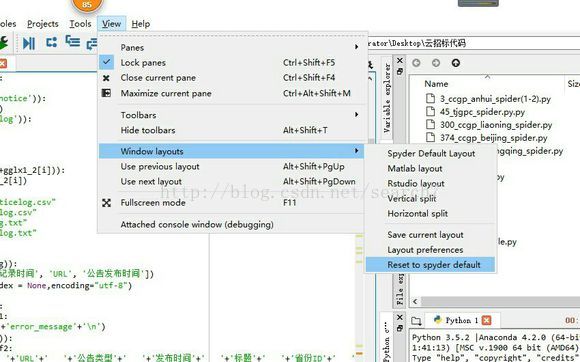Close the editor tab with orange X
Viewport: 580px width, 362px height.
click(3, 63)
